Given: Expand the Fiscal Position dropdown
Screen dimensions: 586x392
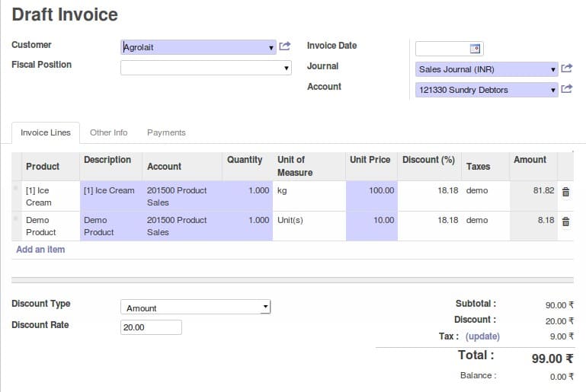Looking at the screenshot, I should tap(287, 69).
